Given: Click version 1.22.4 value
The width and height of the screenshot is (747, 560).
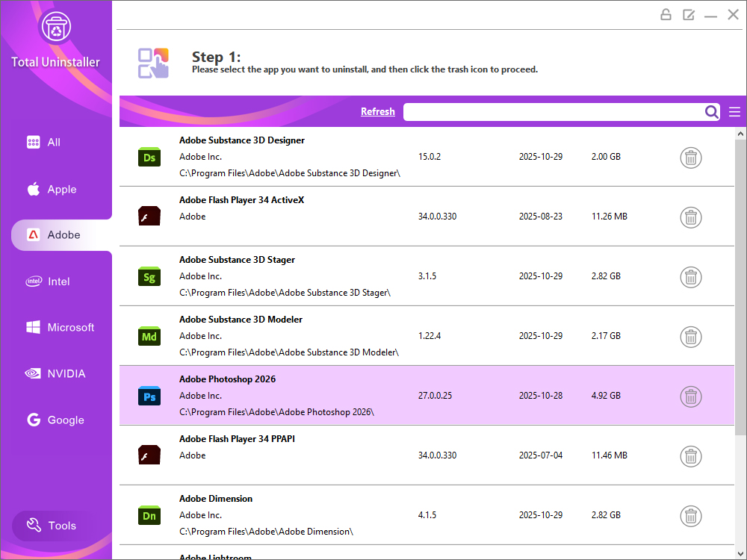Looking at the screenshot, I should [x=430, y=336].
